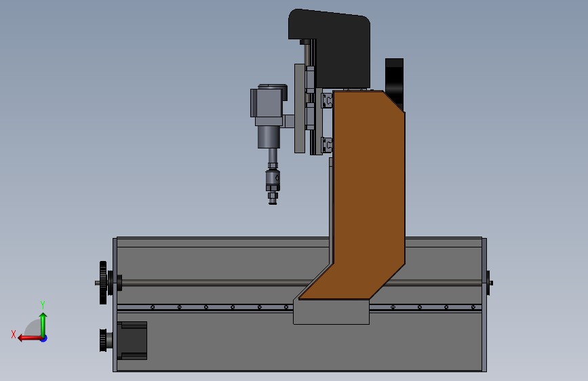The image size is (588, 381).
Task: Select the linear guide rail with bolts
Action: pyautogui.click(x=204, y=307)
